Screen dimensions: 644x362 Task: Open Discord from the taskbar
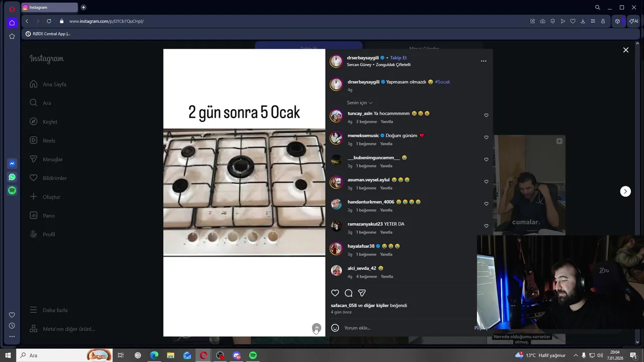tap(236, 355)
